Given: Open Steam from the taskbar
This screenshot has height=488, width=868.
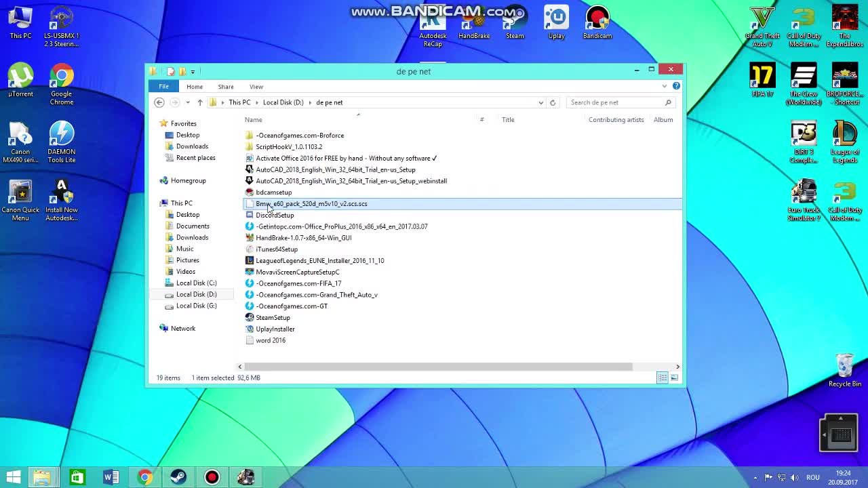Looking at the screenshot, I should pos(178,477).
